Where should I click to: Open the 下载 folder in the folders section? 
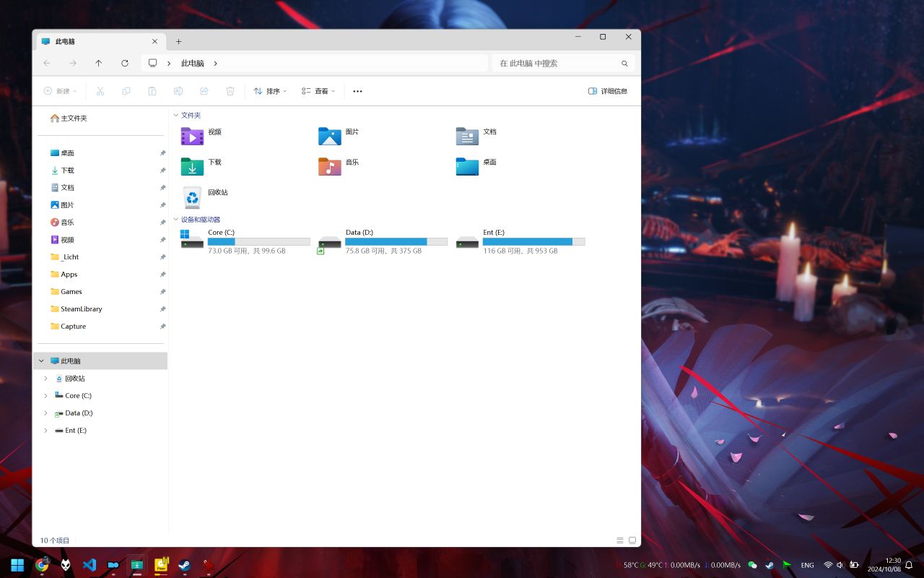tap(201, 166)
